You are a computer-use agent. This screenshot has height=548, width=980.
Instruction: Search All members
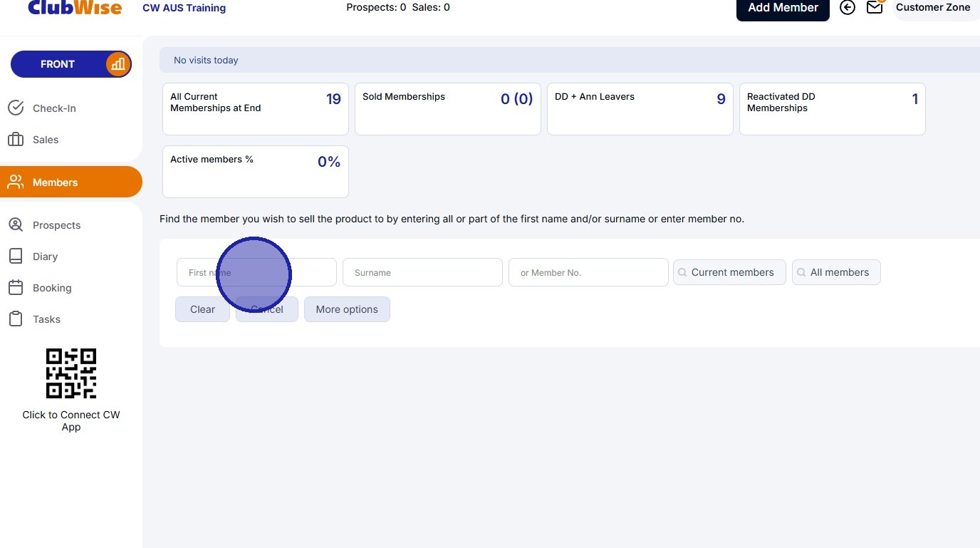(836, 272)
